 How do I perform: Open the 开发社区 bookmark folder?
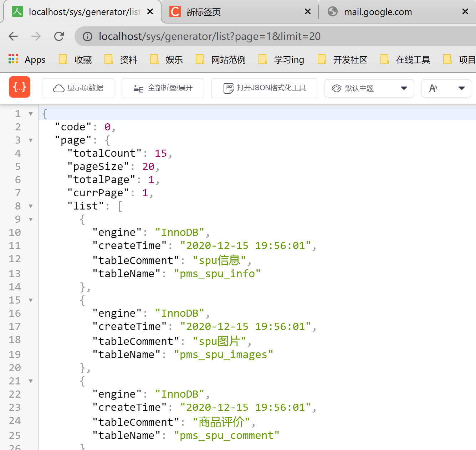[x=343, y=60]
